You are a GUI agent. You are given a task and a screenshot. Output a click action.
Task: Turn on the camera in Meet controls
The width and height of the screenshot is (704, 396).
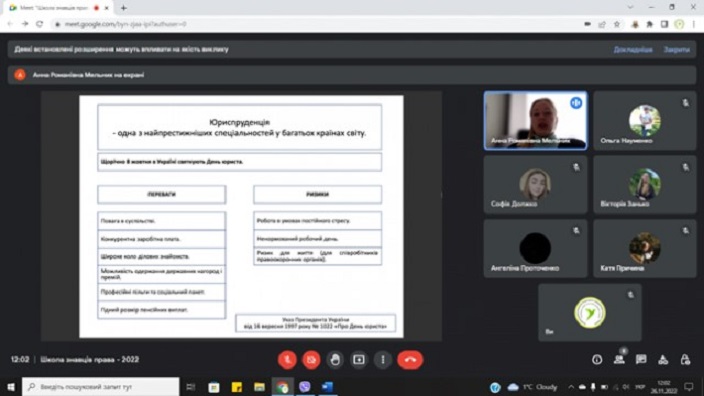311,360
